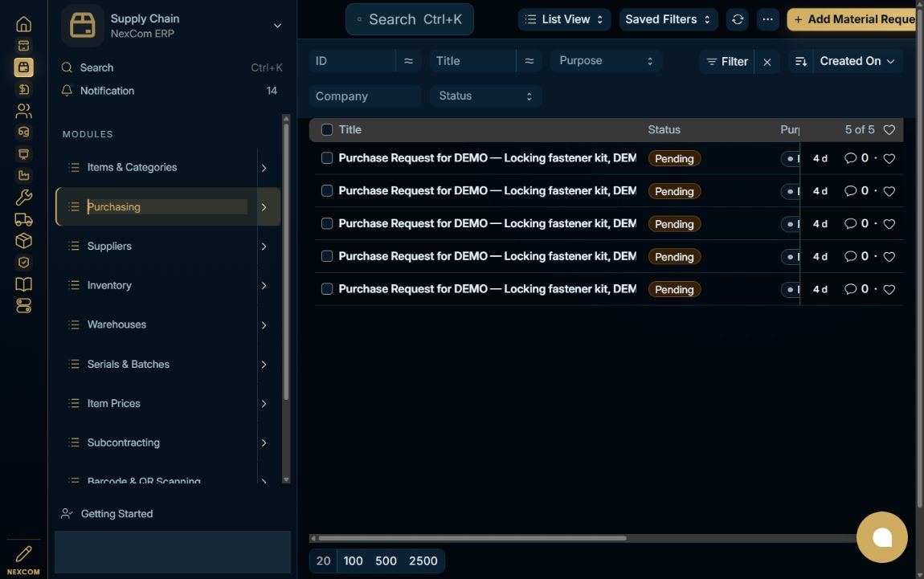Viewport: 924px width, 579px height.
Task: Expand the Suppliers module chevron
Action: [x=264, y=247]
